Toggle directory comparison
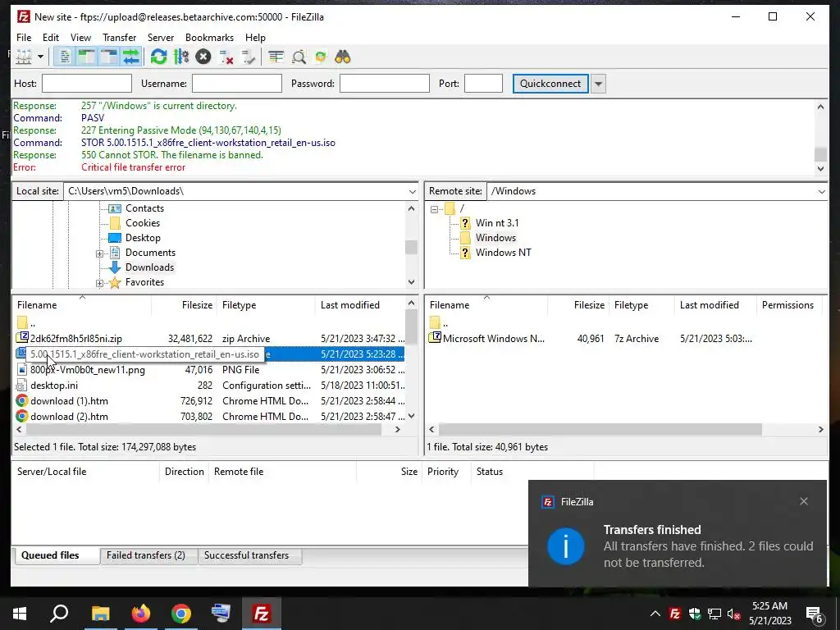The image size is (840, 630). point(299,57)
